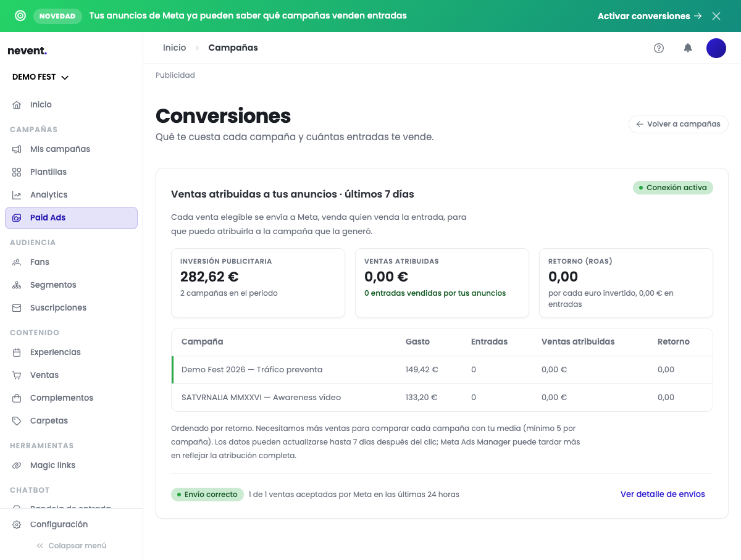Click the Segmentos hierarchy icon
This screenshot has height=560, width=741.
pyautogui.click(x=17, y=285)
